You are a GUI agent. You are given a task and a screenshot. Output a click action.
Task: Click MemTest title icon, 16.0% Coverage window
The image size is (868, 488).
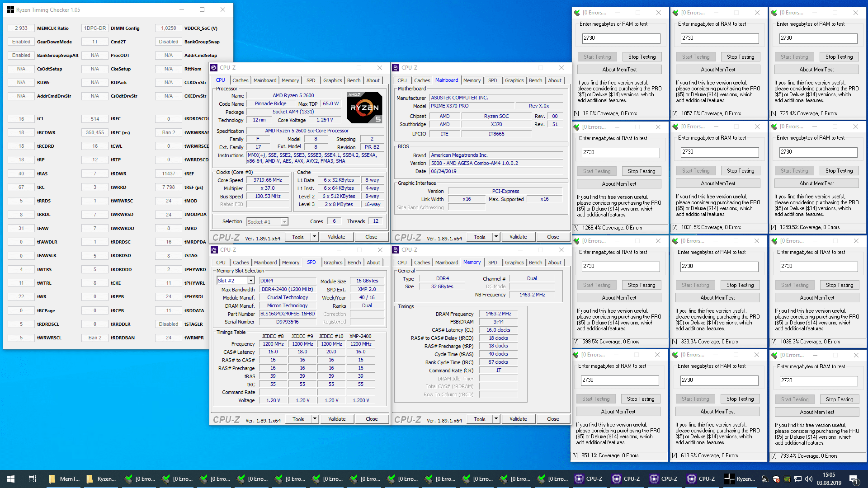coord(576,13)
